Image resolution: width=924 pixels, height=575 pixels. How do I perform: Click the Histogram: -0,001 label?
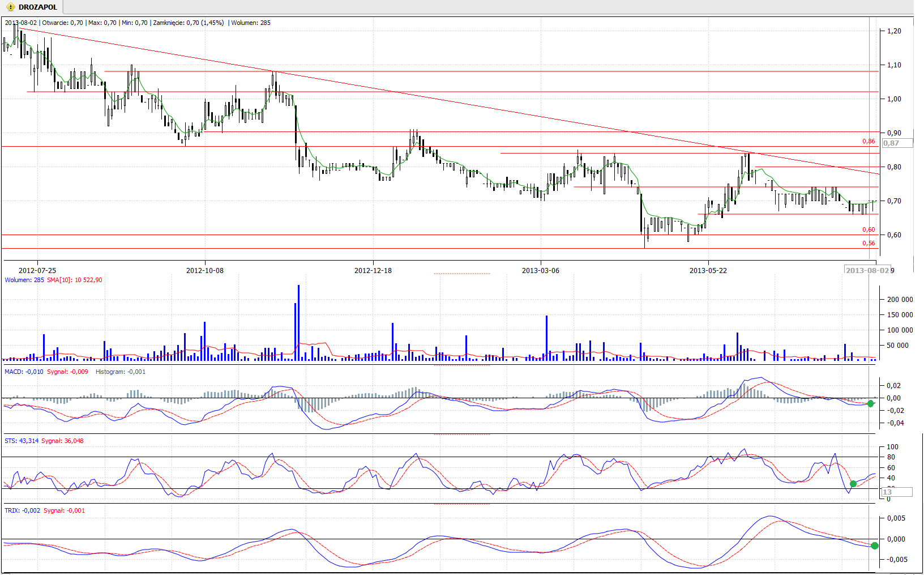click(121, 372)
